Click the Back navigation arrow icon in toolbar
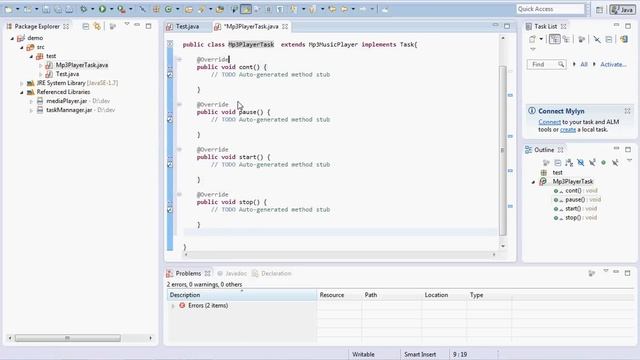Viewport: 640px width, 360px height. coord(344,9)
